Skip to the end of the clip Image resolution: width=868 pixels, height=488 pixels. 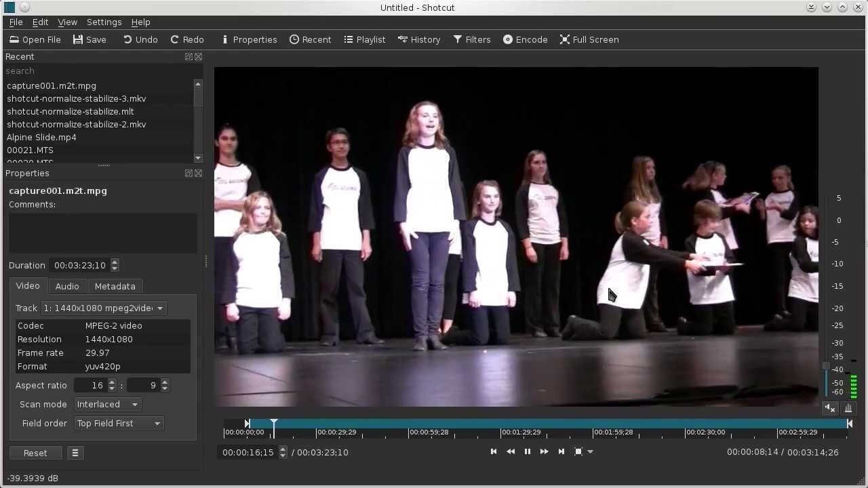561,451
